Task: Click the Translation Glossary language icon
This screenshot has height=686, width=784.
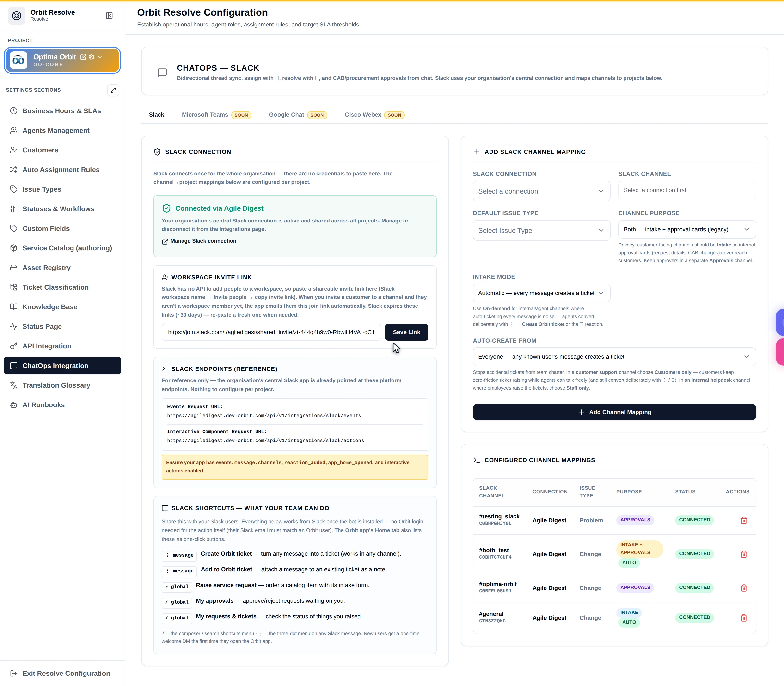Action: (x=14, y=385)
